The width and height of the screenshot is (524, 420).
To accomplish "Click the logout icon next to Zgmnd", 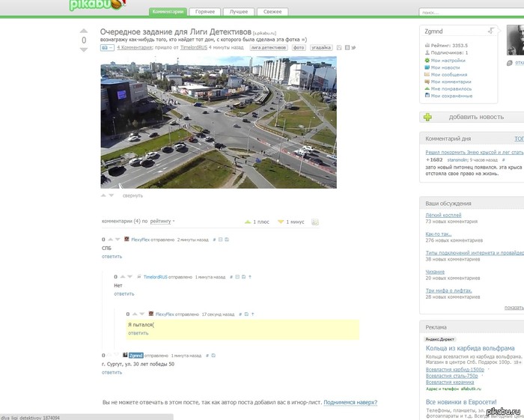I will click(x=491, y=31).
